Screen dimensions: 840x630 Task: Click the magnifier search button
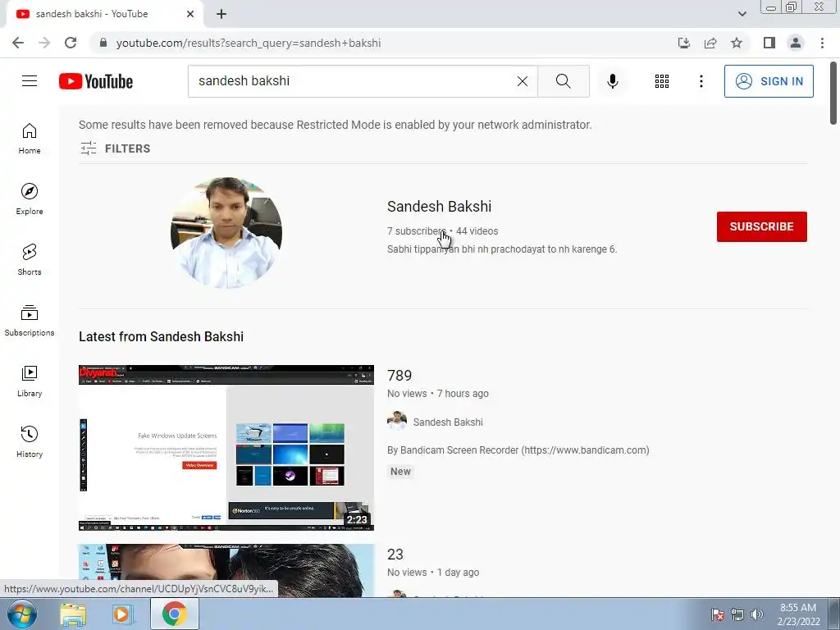(563, 81)
